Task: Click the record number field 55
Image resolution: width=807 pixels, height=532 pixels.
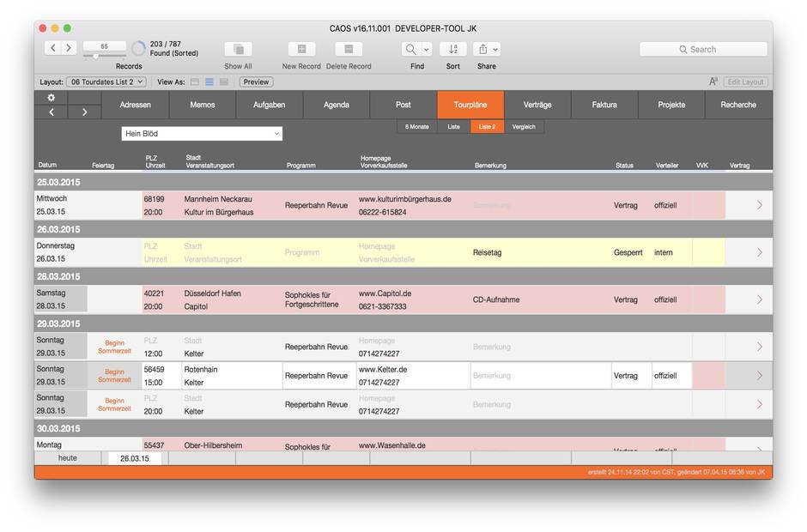Action: tap(105, 46)
